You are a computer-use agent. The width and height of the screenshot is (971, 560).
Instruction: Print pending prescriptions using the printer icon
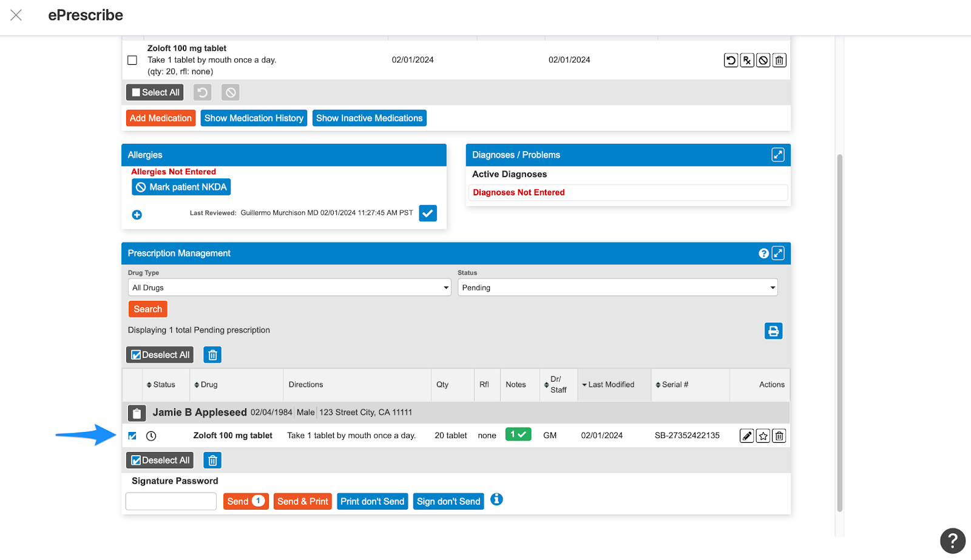pos(773,331)
